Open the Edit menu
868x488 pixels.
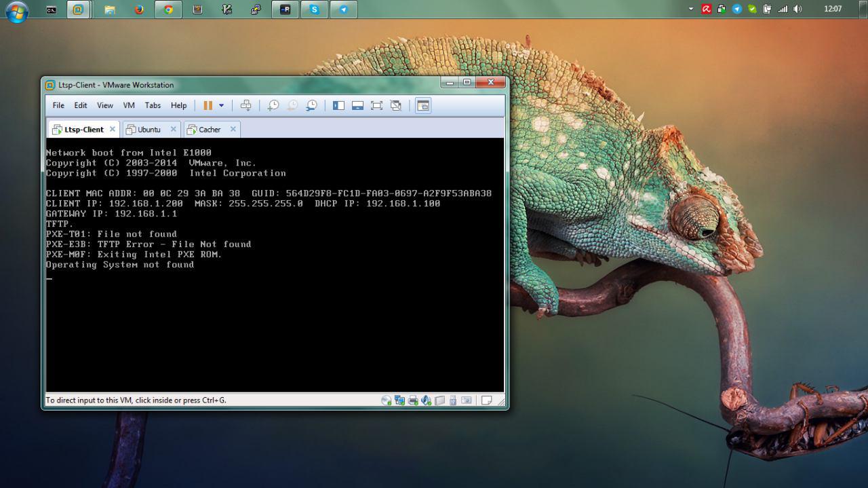[81, 105]
